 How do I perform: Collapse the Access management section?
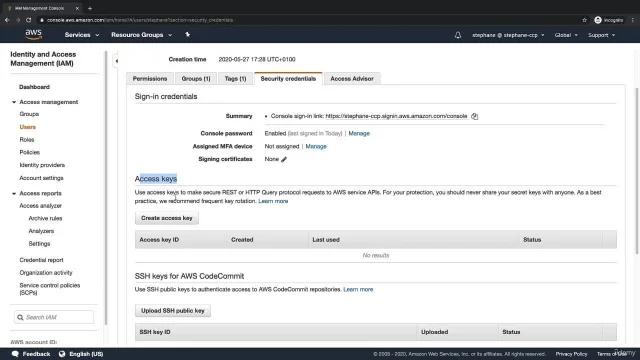click(x=14, y=102)
